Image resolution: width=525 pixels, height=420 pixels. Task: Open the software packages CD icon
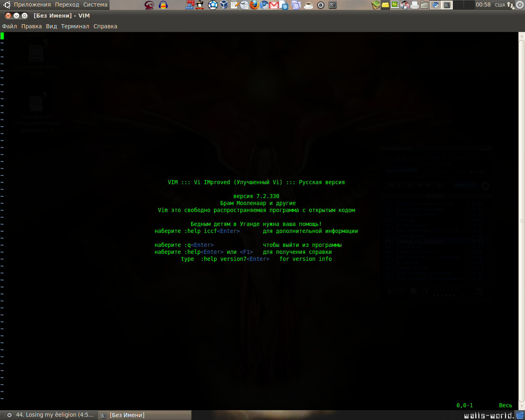tap(405, 5)
